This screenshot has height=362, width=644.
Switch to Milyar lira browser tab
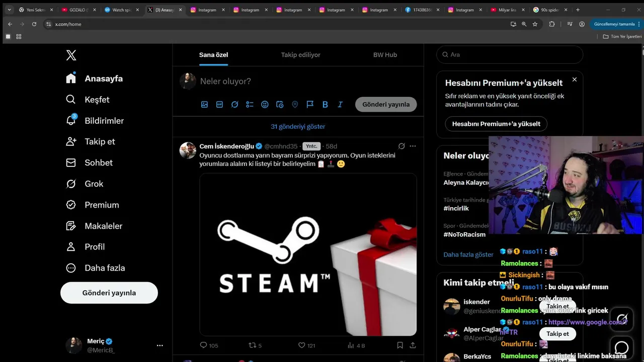[507, 10]
